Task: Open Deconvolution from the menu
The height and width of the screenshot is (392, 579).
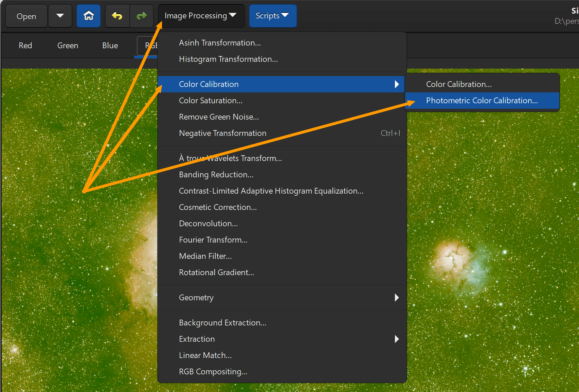Action: pos(208,224)
